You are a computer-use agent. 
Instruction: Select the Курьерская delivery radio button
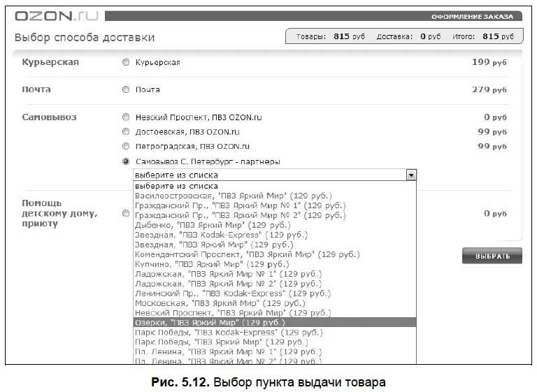(x=126, y=62)
